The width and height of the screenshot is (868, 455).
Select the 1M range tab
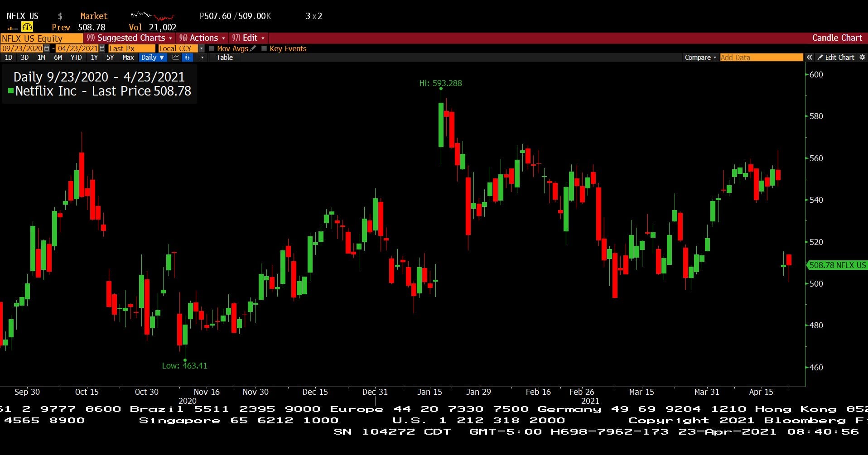(41, 57)
